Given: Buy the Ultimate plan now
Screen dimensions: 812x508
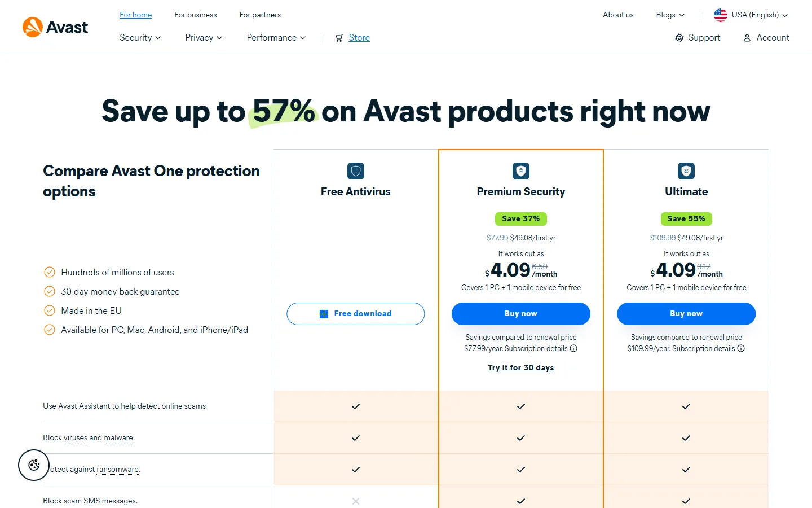Looking at the screenshot, I should 686,314.
